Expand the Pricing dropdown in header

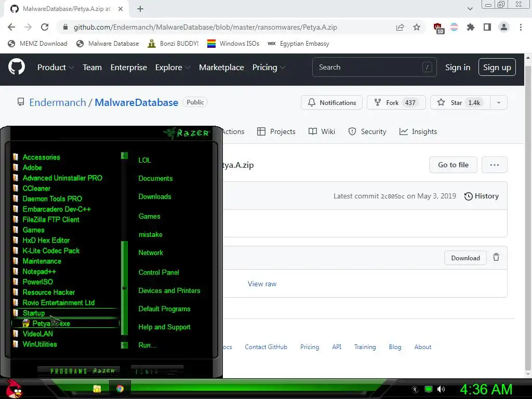tap(269, 67)
